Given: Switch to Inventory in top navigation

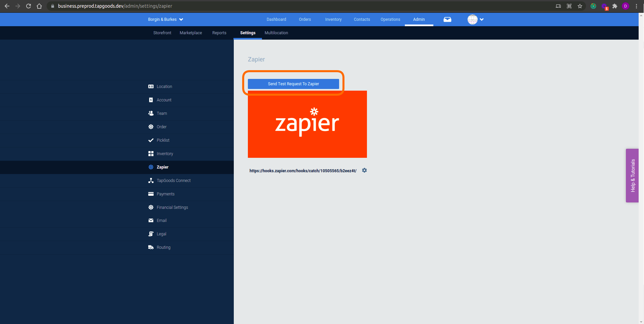Looking at the screenshot, I should click(x=333, y=19).
